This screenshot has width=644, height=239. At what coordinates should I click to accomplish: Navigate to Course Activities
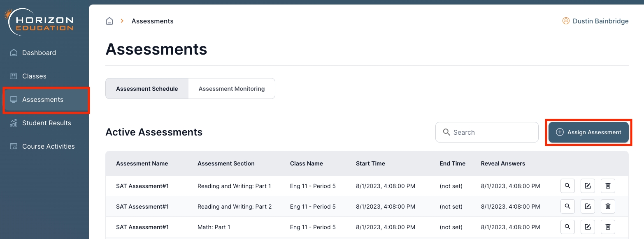click(48, 146)
